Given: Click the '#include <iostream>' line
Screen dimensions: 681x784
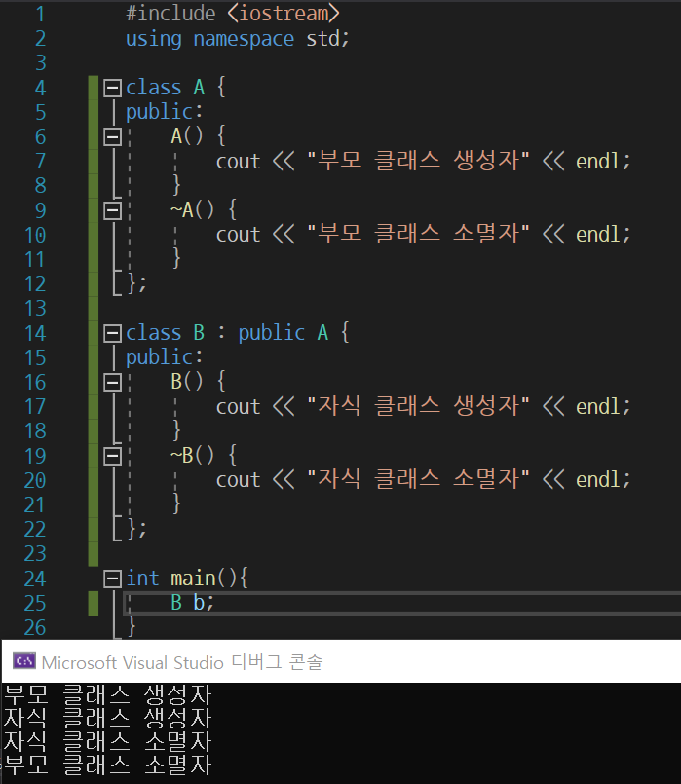Looking at the screenshot, I should pos(233,14).
